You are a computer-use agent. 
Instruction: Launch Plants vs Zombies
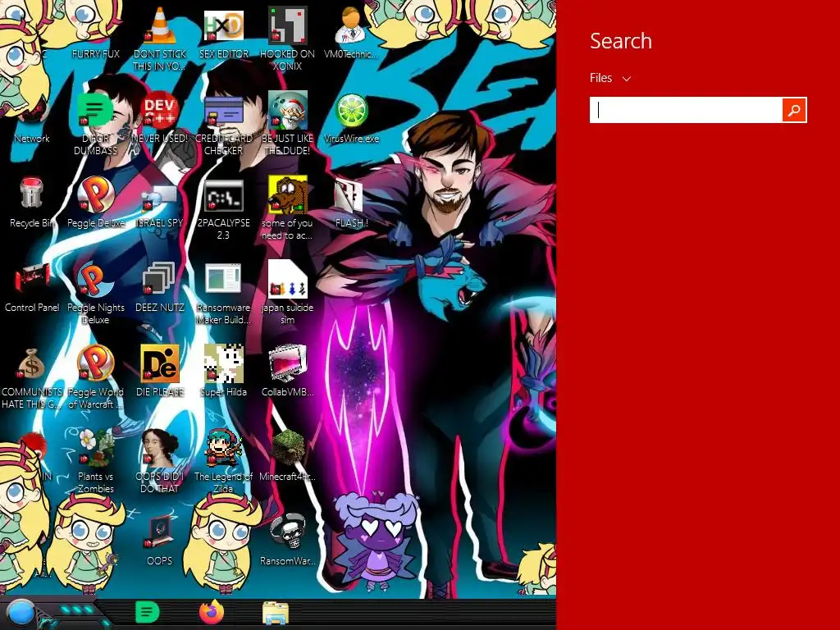pyautogui.click(x=95, y=448)
